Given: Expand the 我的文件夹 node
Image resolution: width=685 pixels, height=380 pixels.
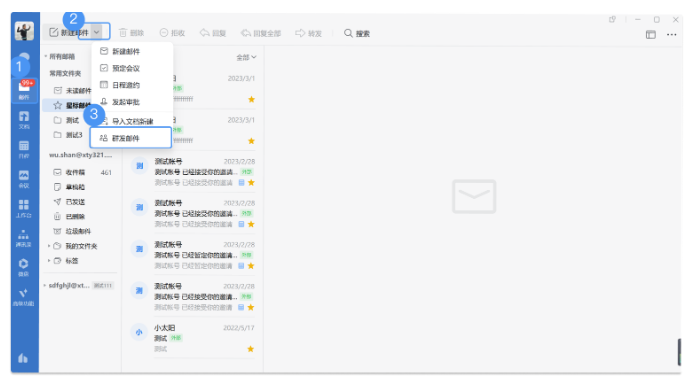Looking at the screenshot, I should tap(49, 246).
